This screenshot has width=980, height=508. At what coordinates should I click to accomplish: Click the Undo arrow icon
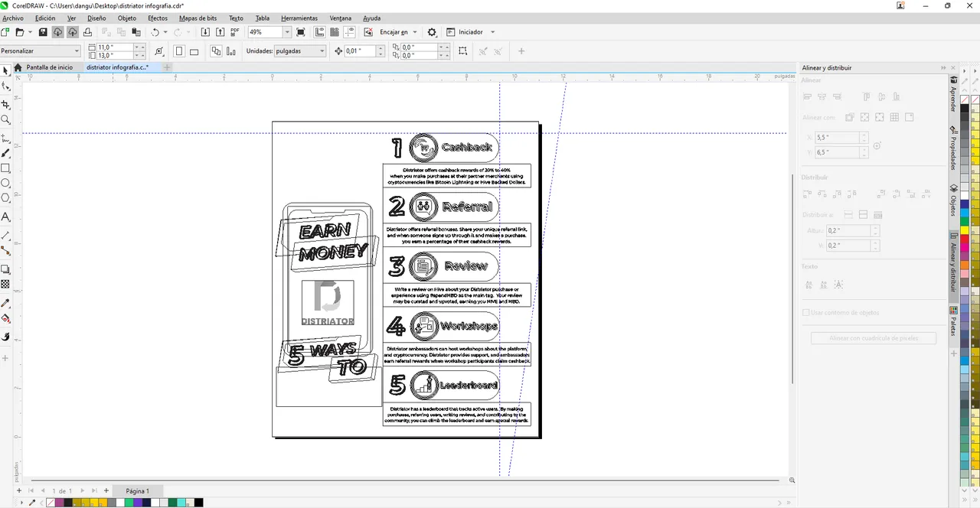coord(155,32)
